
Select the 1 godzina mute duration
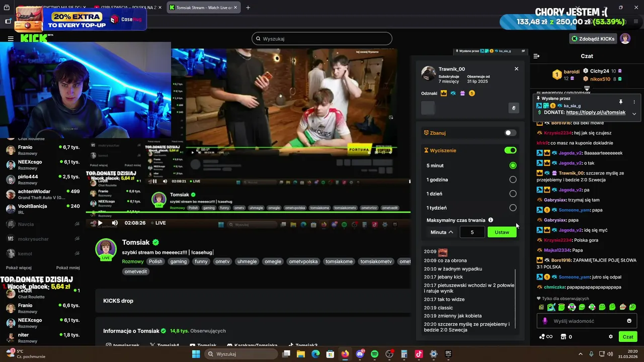tap(513, 179)
